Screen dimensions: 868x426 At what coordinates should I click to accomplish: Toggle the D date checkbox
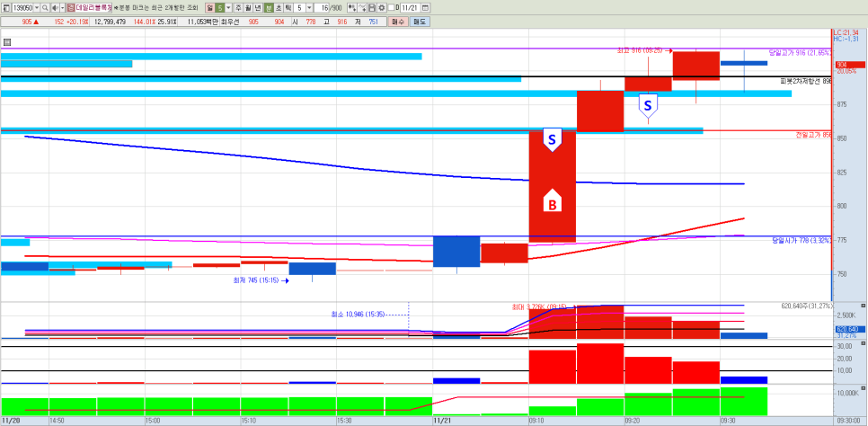tap(391, 7)
